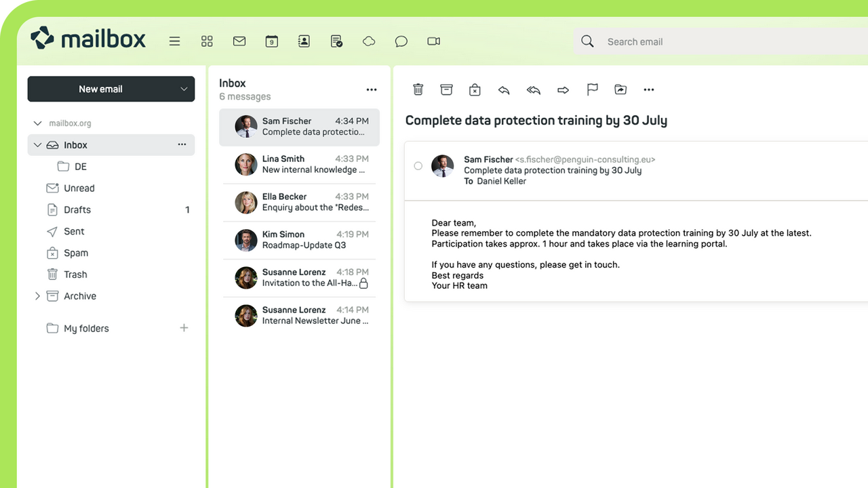Open the hamburger navigation menu
The width and height of the screenshot is (868, 488).
(x=174, y=41)
